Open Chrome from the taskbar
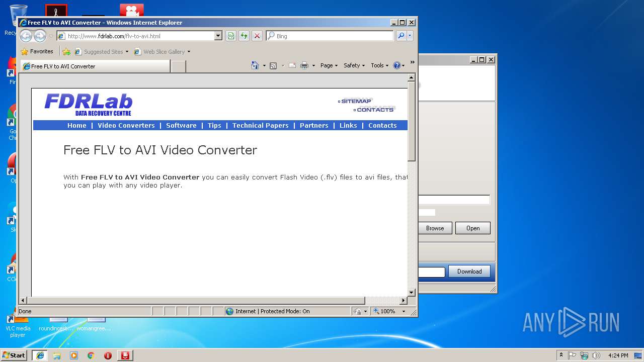644x362 pixels. [x=91, y=355]
